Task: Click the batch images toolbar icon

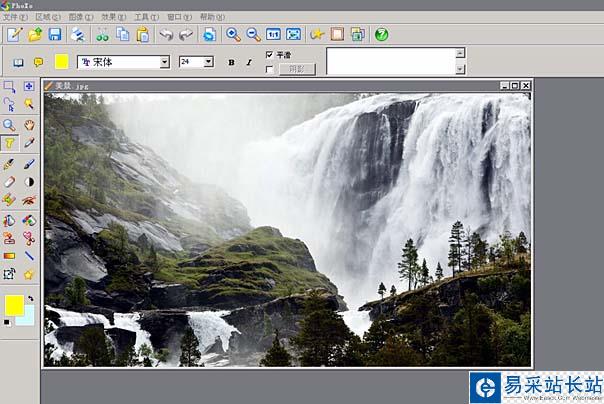Action: click(357, 35)
